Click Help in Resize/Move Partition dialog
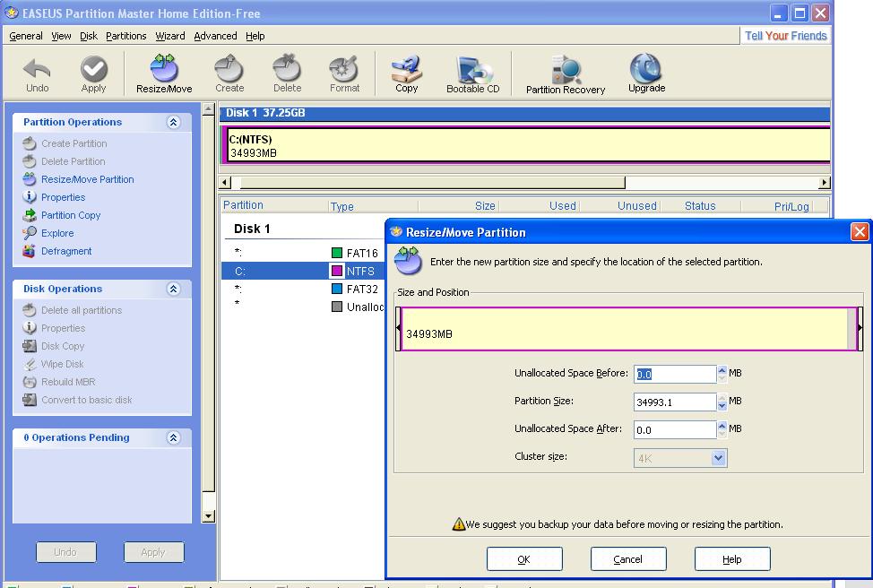 point(732,558)
